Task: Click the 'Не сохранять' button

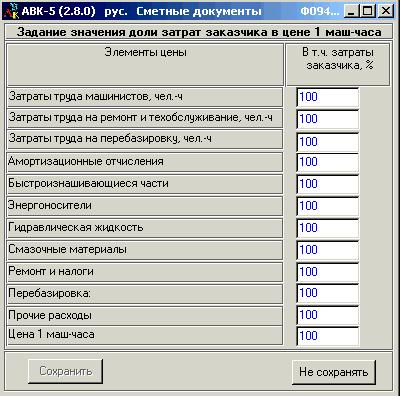Action: 334,372
